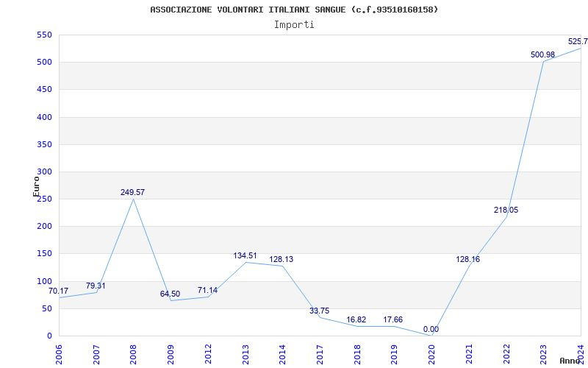Click the 550 y-axis value

(44, 35)
